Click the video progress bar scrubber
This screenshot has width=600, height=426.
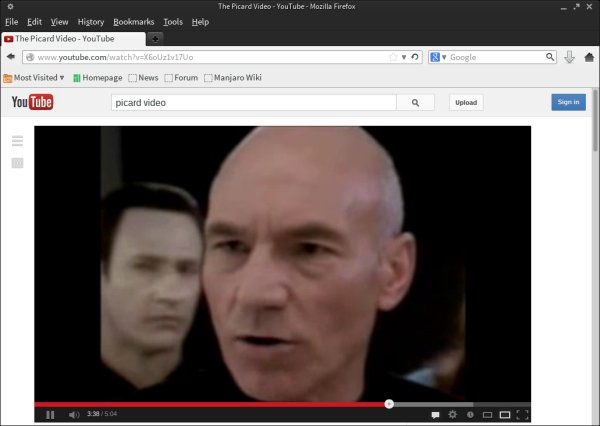tap(389, 404)
